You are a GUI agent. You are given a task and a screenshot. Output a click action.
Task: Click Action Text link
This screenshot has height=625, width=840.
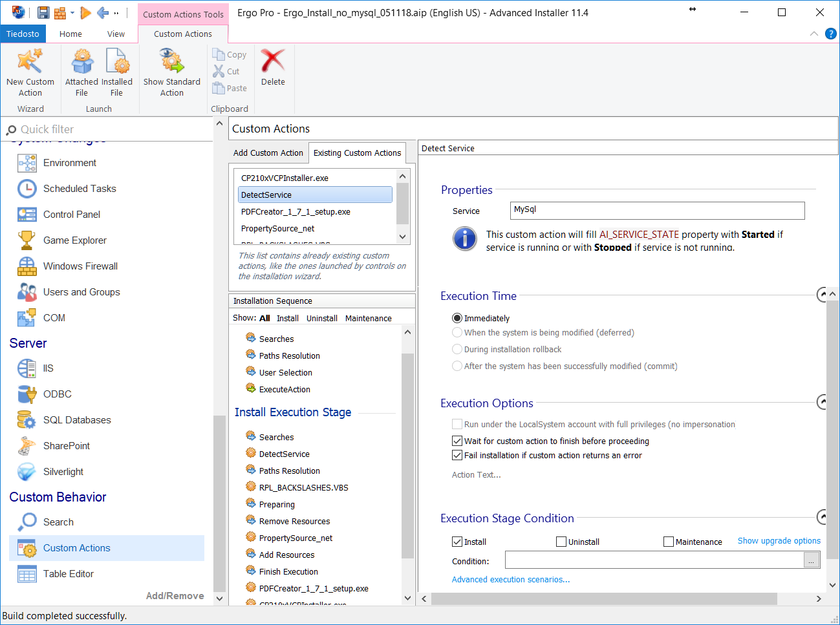click(x=476, y=474)
